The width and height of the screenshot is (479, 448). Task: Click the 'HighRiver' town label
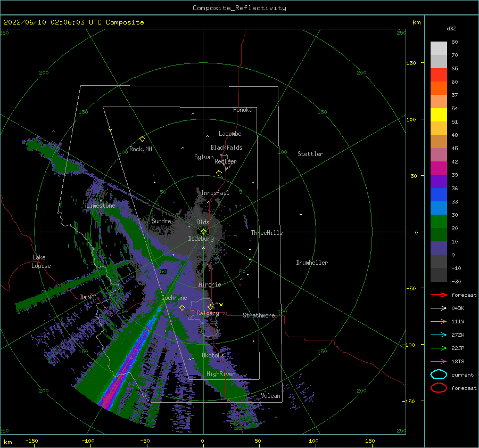[221, 374]
